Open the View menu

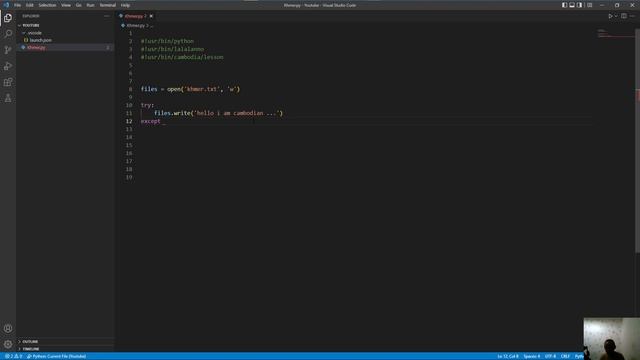pos(66,5)
